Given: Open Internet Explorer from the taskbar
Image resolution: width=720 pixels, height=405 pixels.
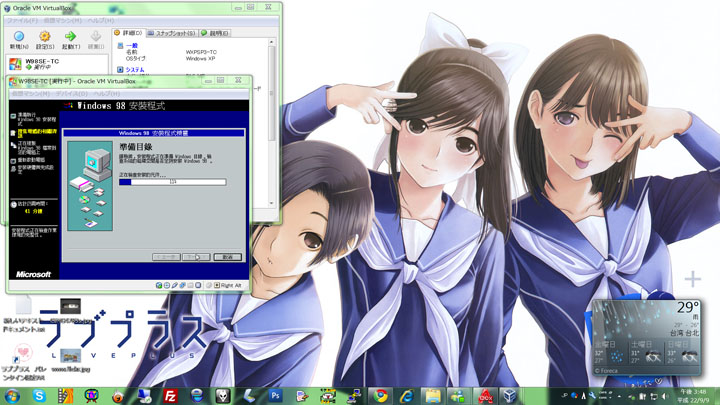Looking at the screenshot, I should [406, 396].
